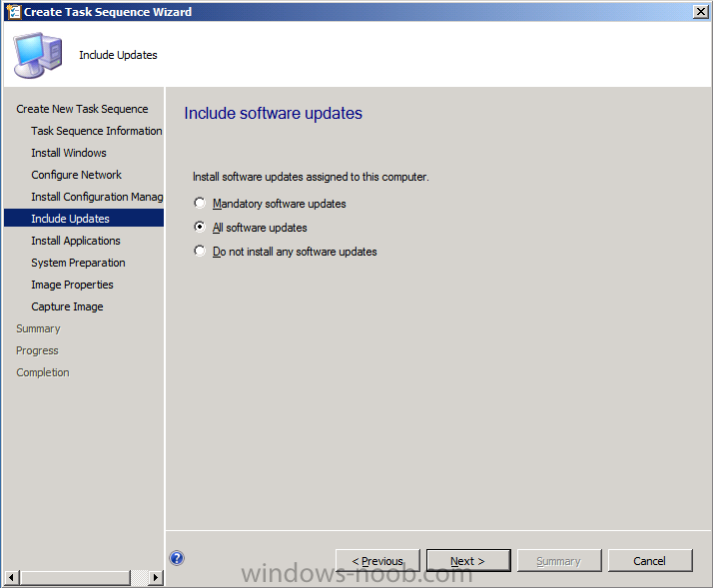This screenshot has height=588, width=713.
Task: Open Install Windows step
Action: click(69, 153)
